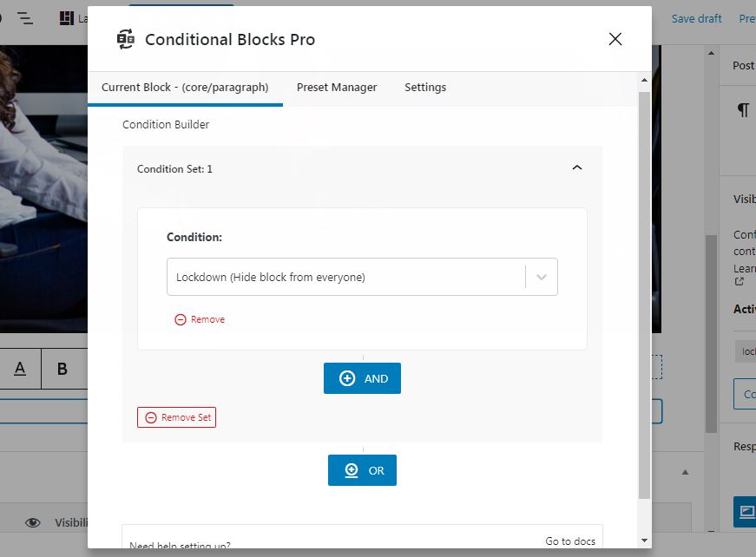Viewport: 756px width, 557px height.
Task: Click the Visibility eye icon
Action: tap(33, 523)
